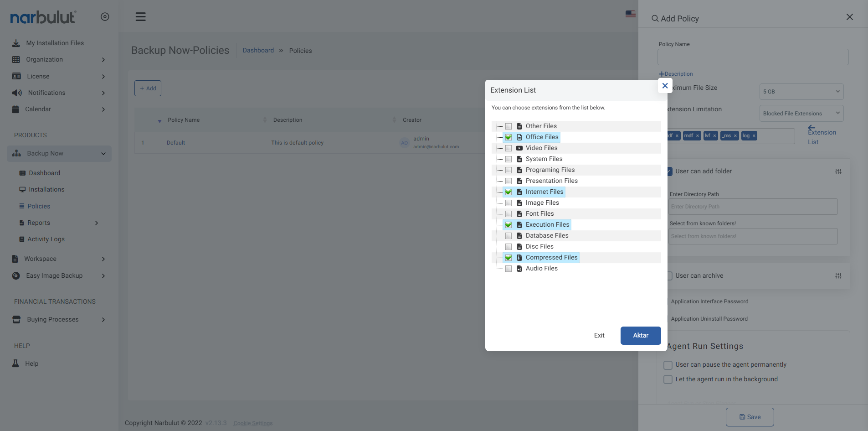Open settings sliders for User can add folder
The width and height of the screenshot is (868, 431).
click(838, 171)
